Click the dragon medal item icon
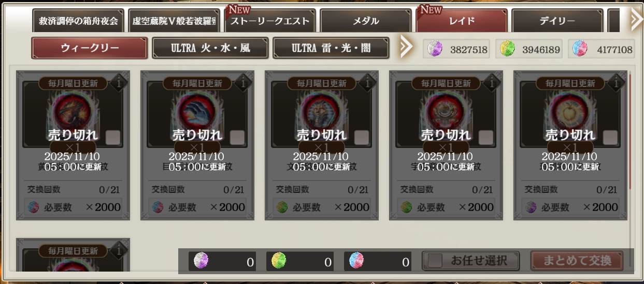 click(x=73, y=114)
